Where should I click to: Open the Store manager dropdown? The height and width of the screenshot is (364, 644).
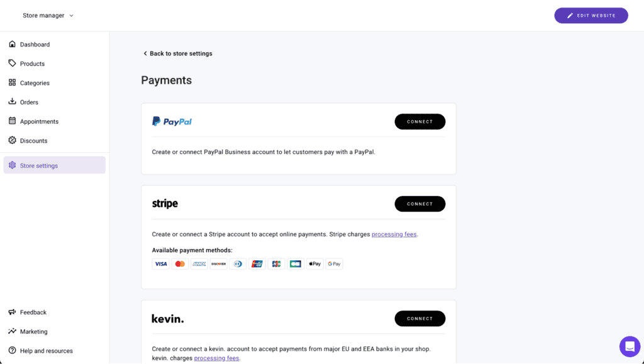click(48, 15)
